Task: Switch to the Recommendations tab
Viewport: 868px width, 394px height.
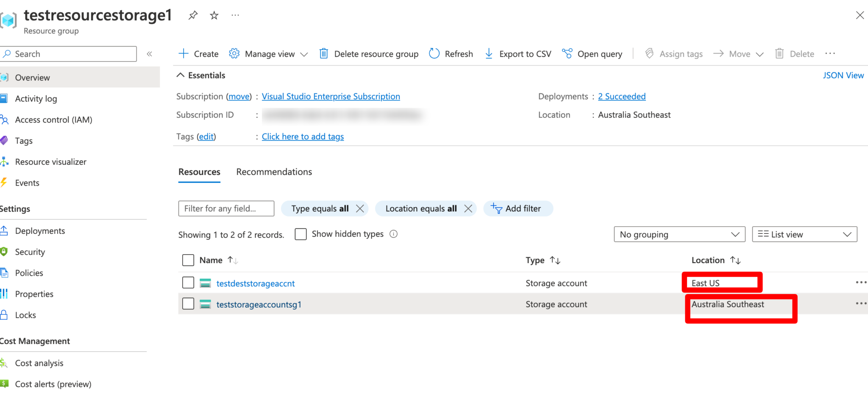Action: click(x=274, y=172)
